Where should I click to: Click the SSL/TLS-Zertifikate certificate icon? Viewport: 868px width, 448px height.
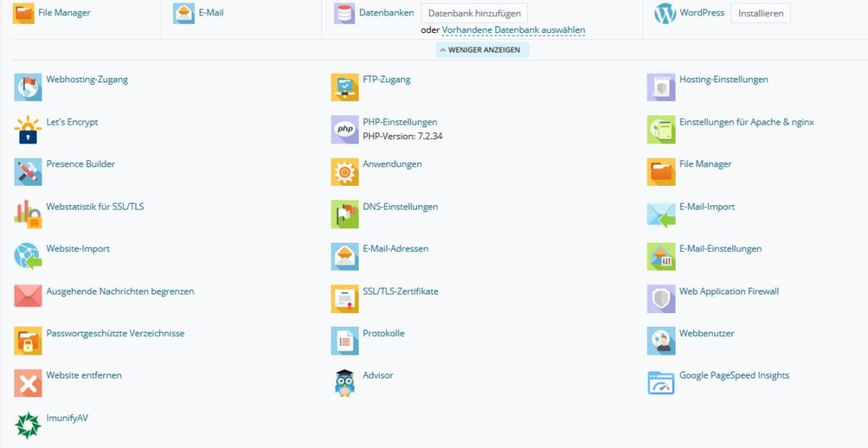pyautogui.click(x=345, y=299)
